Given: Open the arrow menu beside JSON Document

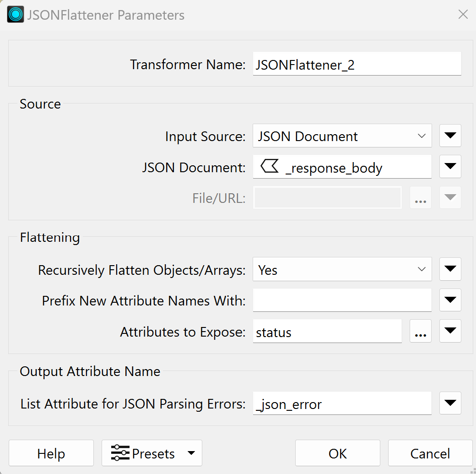Looking at the screenshot, I should (450, 167).
